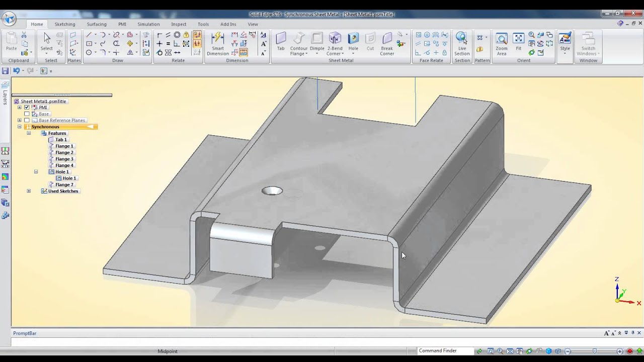Open the Inspect ribbon tab
The image size is (644, 362).
coord(179,24)
